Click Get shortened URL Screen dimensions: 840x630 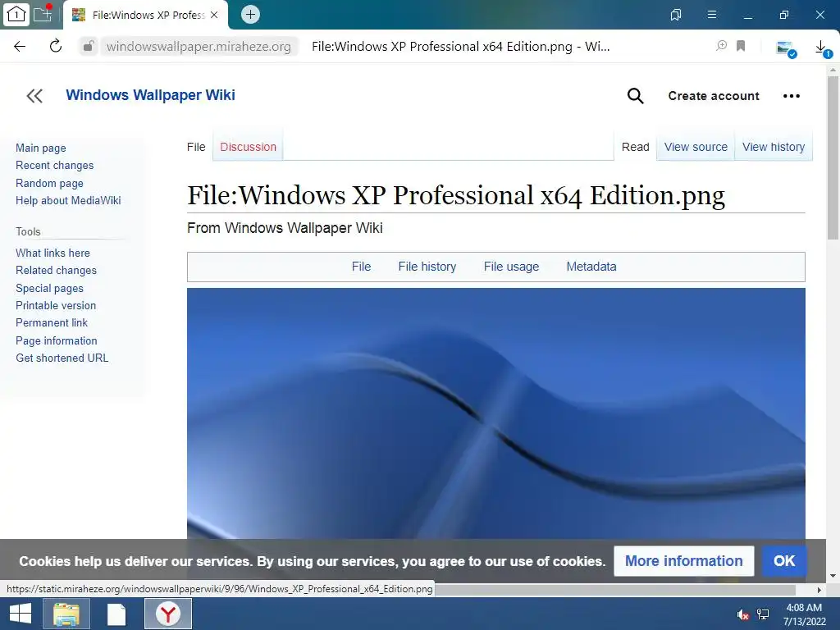point(62,358)
